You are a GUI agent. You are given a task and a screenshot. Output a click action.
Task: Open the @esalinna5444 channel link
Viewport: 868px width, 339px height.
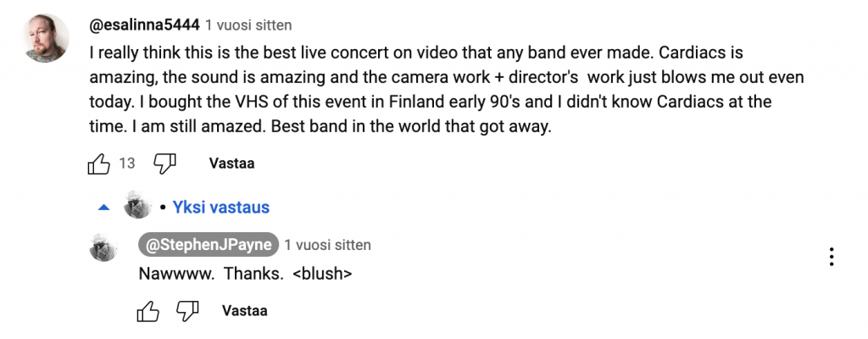(143, 25)
